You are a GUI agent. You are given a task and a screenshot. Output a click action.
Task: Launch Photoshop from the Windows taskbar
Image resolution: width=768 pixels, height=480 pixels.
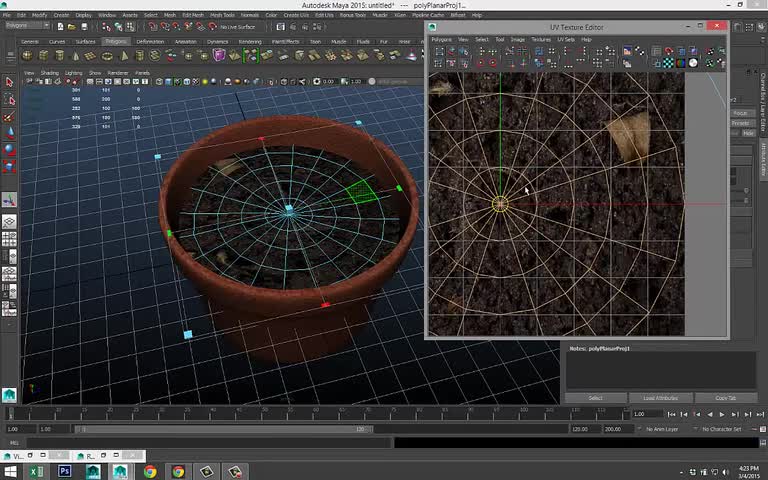pyautogui.click(x=65, y=471)
